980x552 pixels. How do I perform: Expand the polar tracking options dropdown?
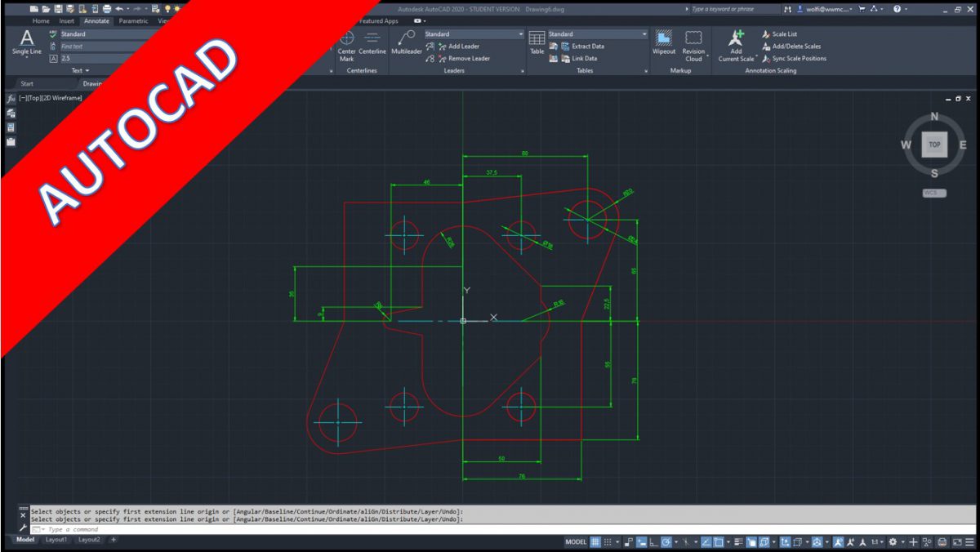pos(676,541)
